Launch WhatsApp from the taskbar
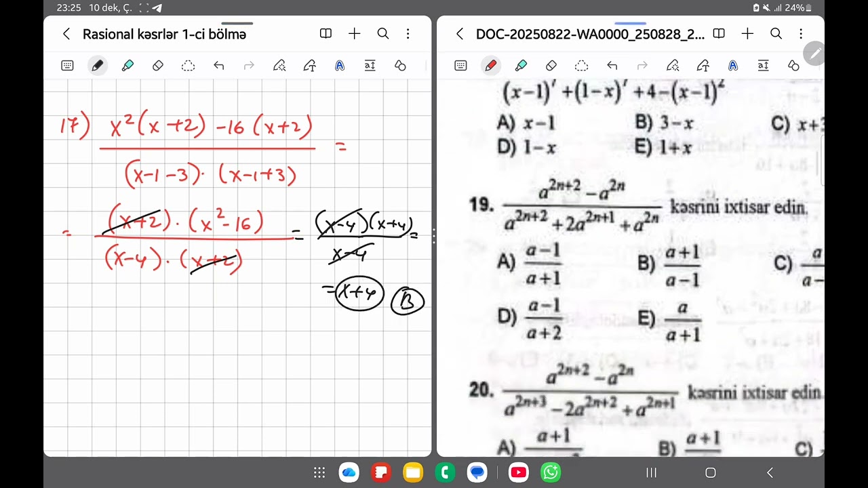 coord(551,472)
